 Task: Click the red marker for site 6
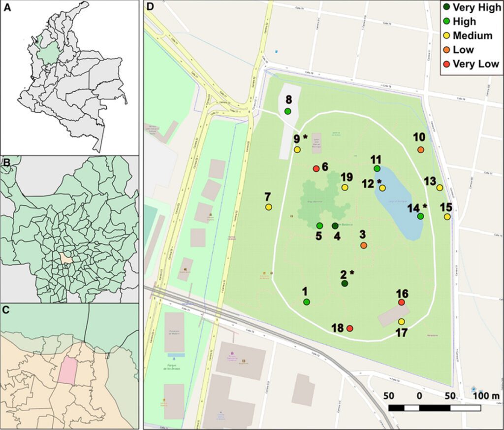(x=316, y=169)
